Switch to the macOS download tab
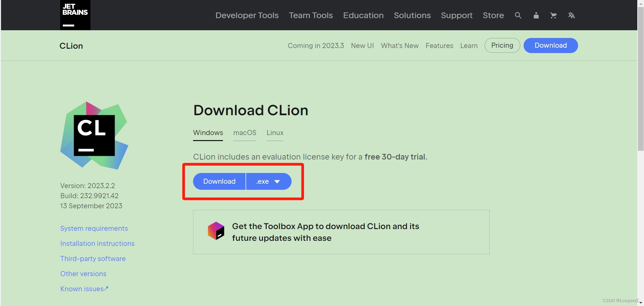The height and width of the screenshot is (306, 644). 244,133
